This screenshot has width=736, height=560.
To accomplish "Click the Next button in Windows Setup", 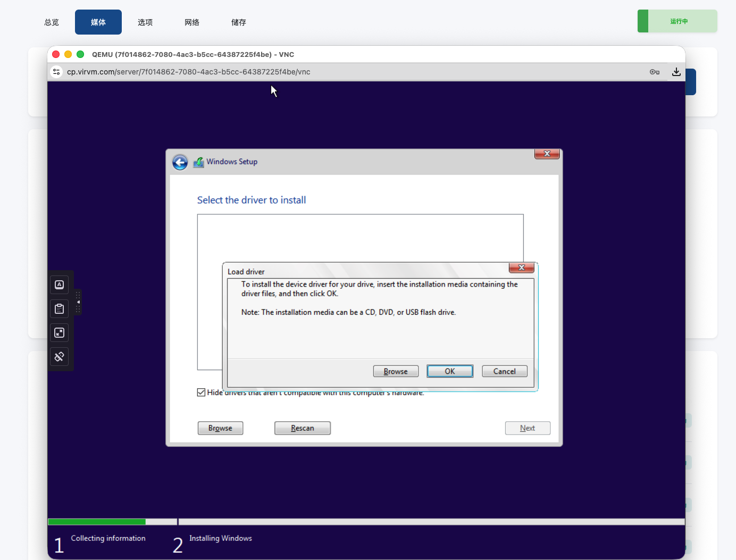I will (528, 428).
